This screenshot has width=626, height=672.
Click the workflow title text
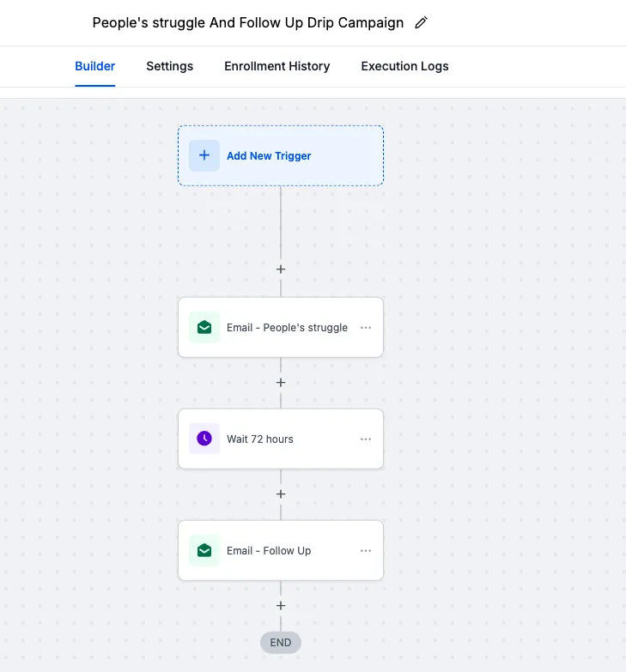(x=247, y=23)
